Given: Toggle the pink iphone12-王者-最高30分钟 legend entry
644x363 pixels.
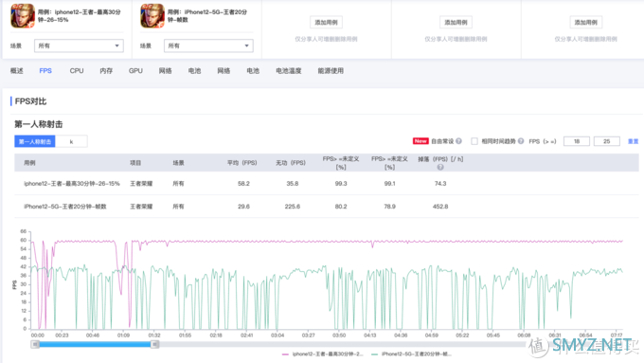Looking at the screenshot, I should tap(323, 354).
